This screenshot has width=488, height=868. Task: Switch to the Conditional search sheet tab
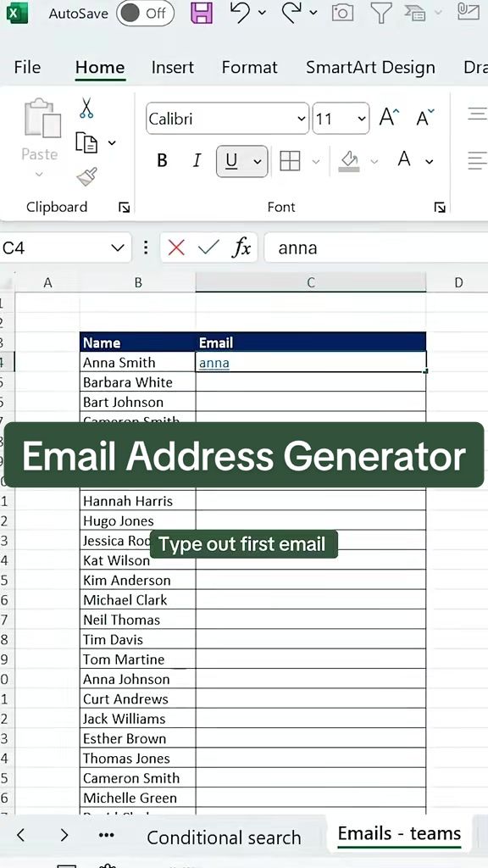[224, 837]
